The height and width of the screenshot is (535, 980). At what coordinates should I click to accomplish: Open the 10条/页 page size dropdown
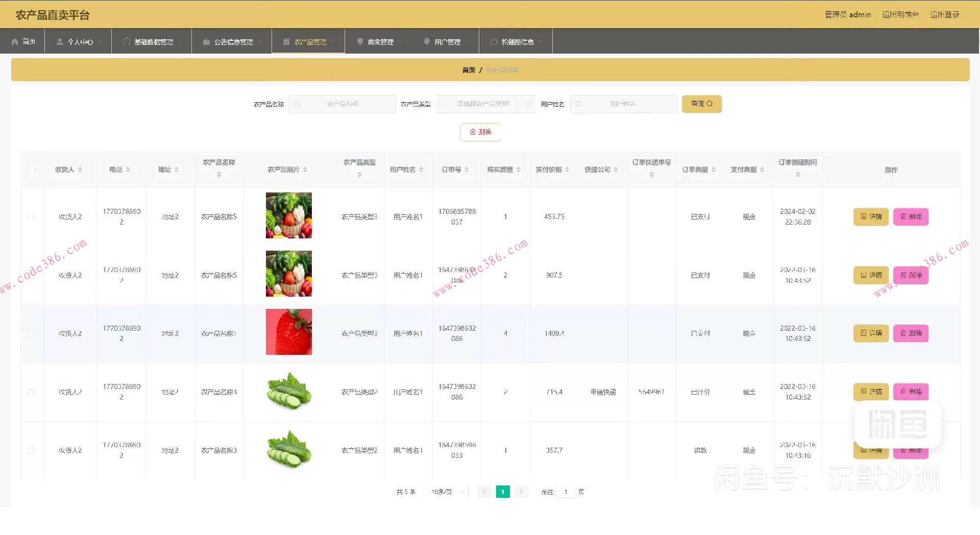pyautogui.click(x=446, y=492)
